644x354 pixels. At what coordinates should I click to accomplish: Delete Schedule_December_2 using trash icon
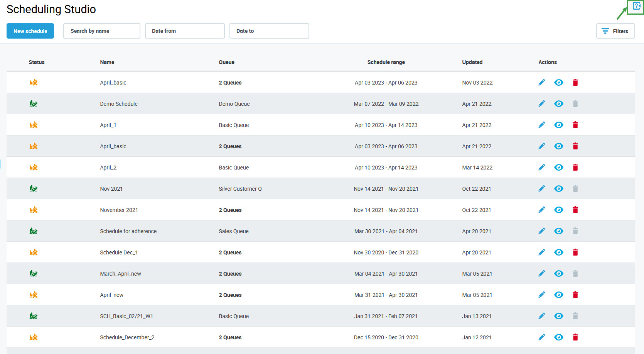(575, 337)
